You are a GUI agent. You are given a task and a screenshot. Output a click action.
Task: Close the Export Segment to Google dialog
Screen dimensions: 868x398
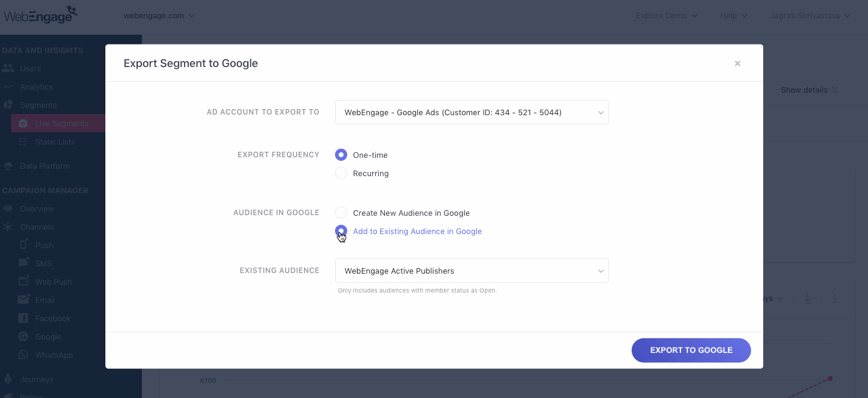[x=738, y=63]
